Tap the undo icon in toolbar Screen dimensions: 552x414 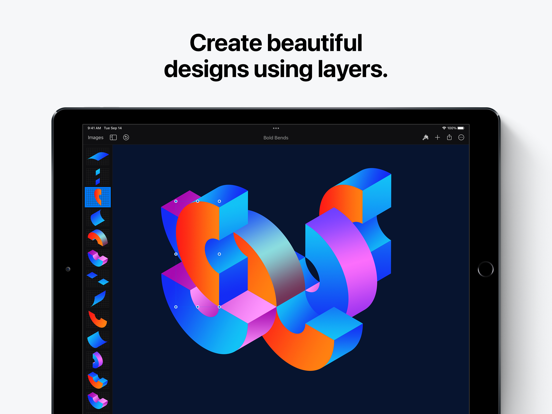(126, 138)
